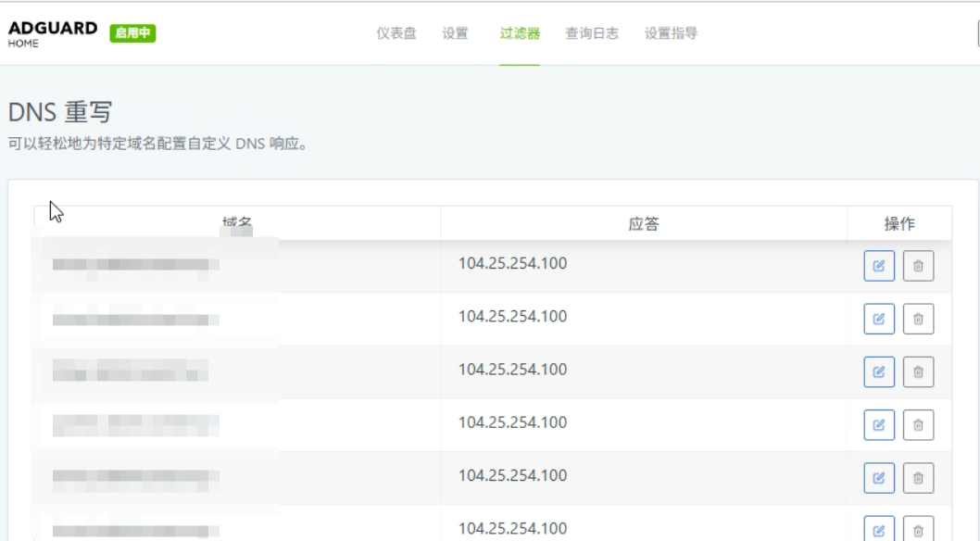Edit the sixth rewrite row at the bottom

(879, 529)
